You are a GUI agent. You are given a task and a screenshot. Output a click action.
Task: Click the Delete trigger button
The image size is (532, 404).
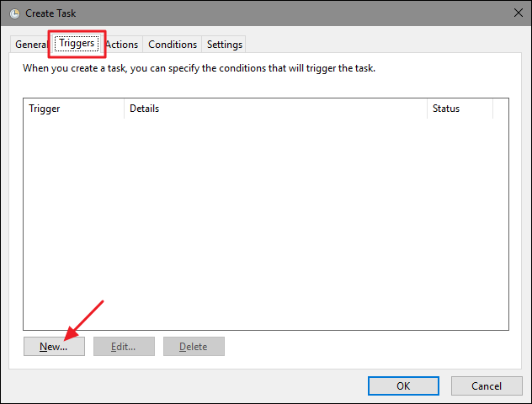coord(194,346)
